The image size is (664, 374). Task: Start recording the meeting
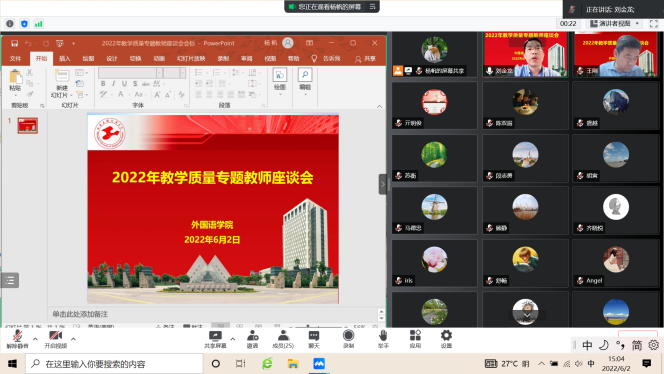(x=349, y=339)
